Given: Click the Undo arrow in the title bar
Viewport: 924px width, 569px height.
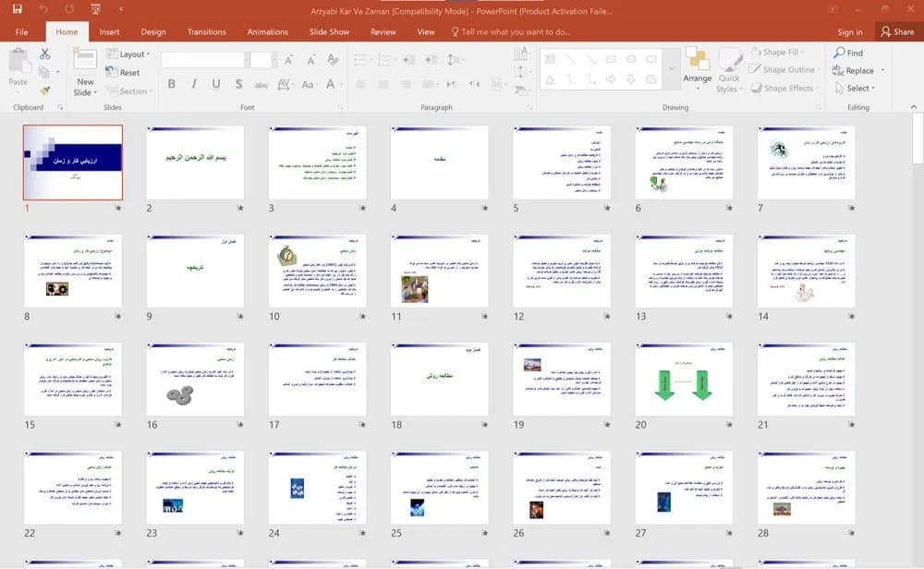Looking at the screenshot, I should (x=43, y=9).
